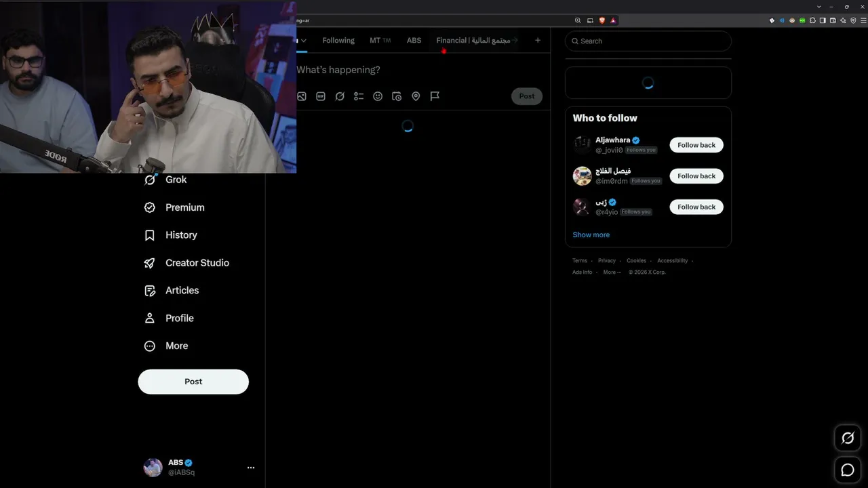868x488 pixels.
Task: Open the Accessibility footer link
Action: pos(673,261)
